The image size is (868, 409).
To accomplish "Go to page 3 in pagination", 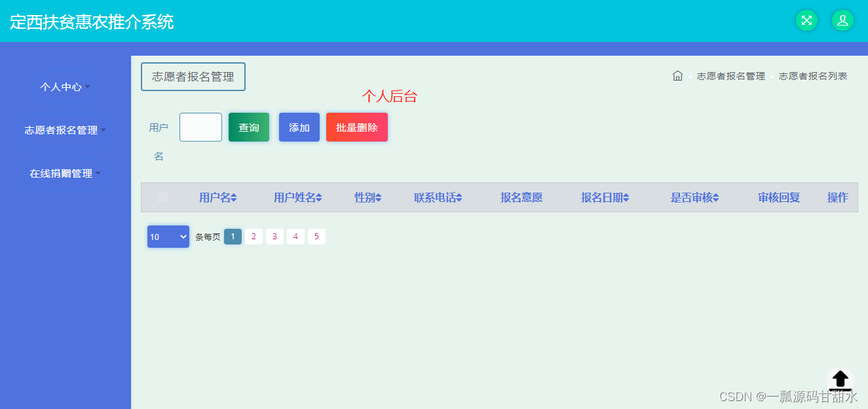I will [274, 237].
